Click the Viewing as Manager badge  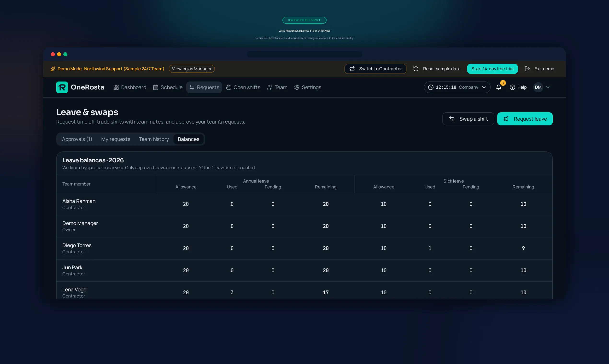[192, 69]
